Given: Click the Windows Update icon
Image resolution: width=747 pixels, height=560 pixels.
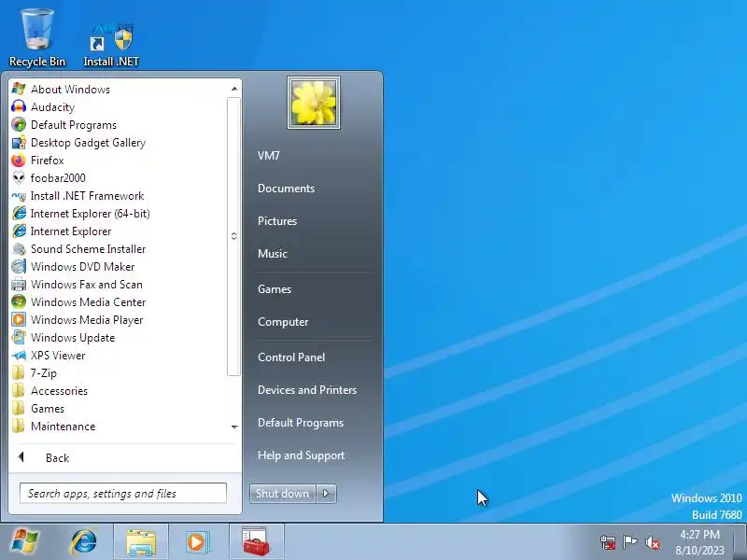Looking at the screenshot, I should pyautogui.click(x=19, y=338).
